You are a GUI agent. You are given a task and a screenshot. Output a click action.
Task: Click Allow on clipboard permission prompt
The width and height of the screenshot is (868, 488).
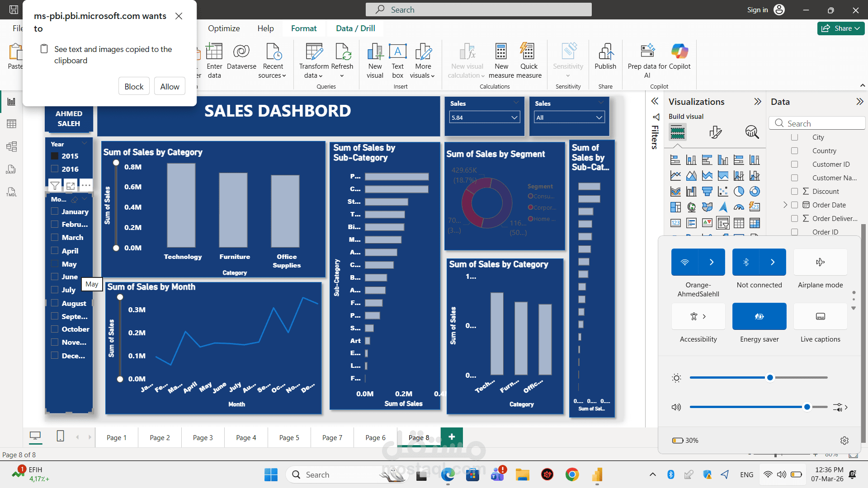click(170, 86)
